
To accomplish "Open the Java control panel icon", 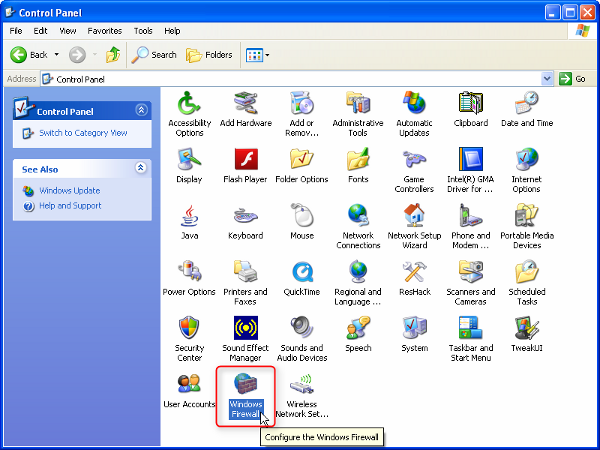I will click(x=189, y=216).
